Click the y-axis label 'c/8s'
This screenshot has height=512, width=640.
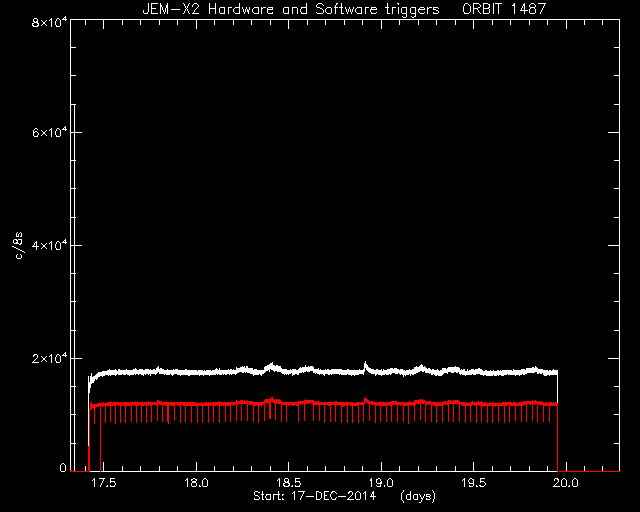tap(18, 246)
